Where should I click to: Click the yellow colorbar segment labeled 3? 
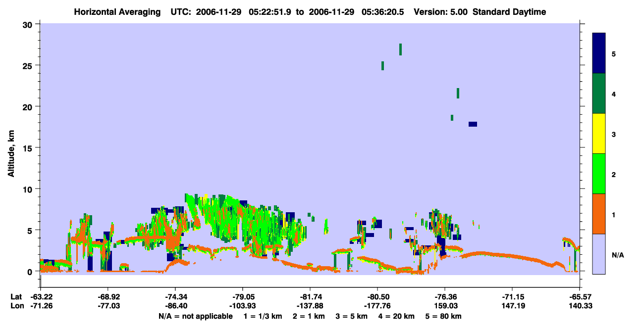click(x=599, y=134)
